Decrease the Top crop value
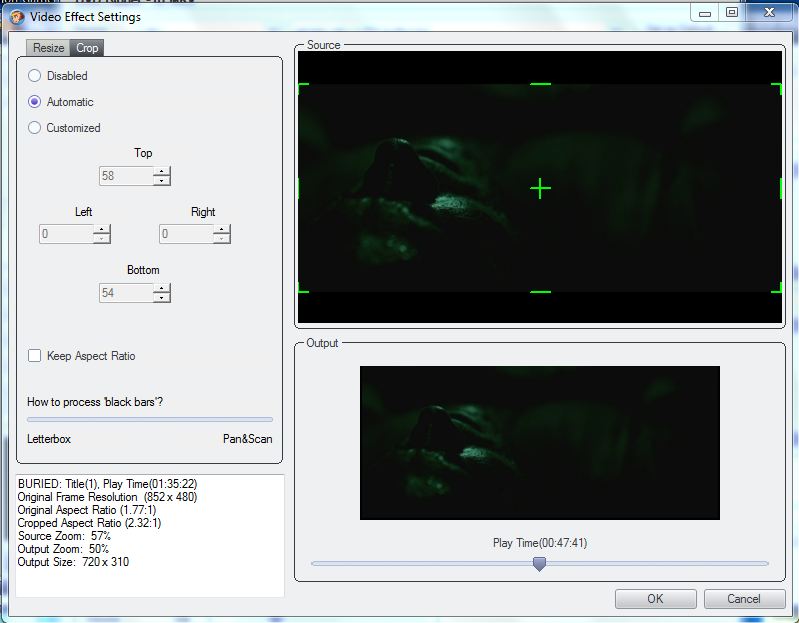 point(162,181)
